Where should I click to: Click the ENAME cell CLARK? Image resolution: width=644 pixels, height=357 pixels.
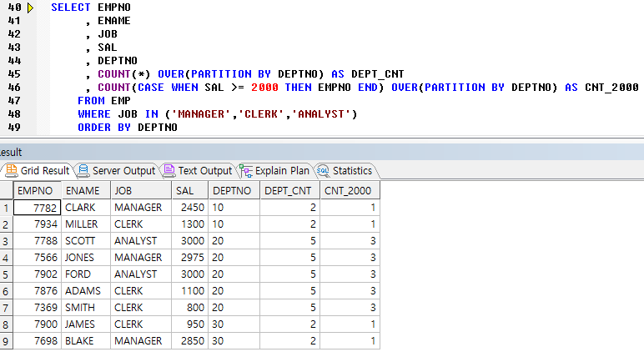pyautogui.click(x=86, y=208)
